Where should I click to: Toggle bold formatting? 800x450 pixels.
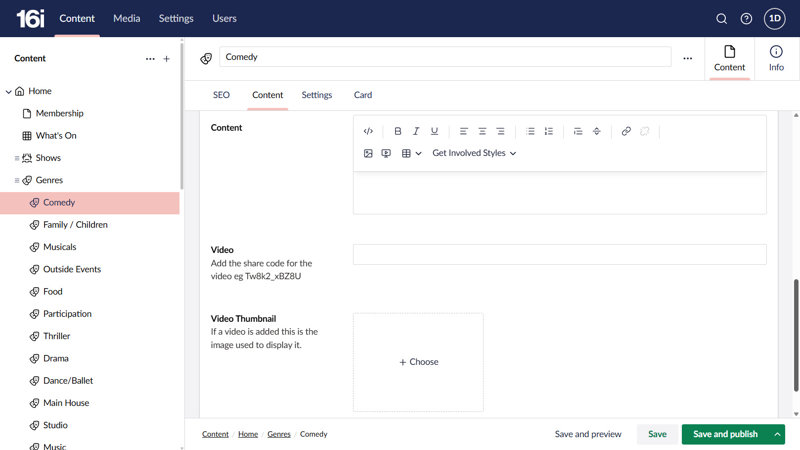pyautogui.click(x=397, y=131)
